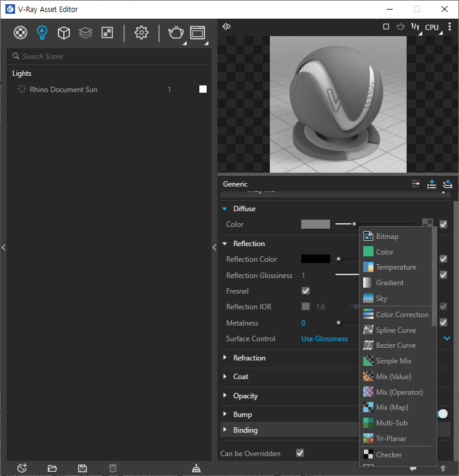Uncheck the Diffuse Color texture checkbox
Viewport: 459px width, 476px height.
pos(443,224)
